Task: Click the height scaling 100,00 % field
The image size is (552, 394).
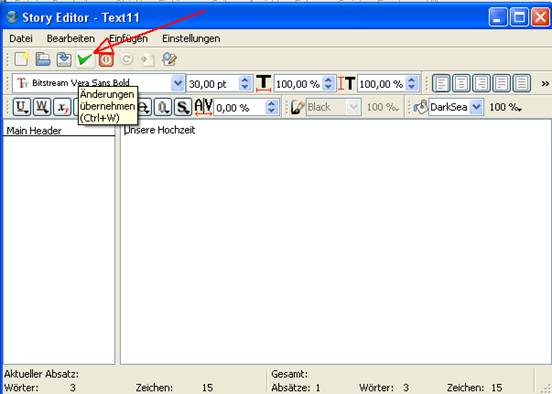Action: click(382, 84)
